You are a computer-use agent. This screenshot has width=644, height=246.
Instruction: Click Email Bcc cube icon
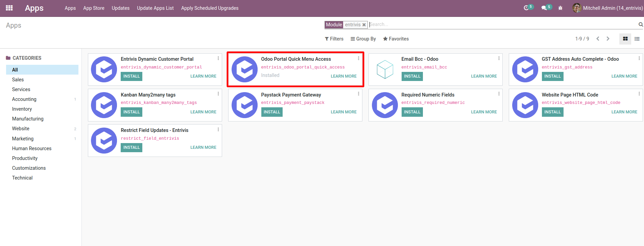click(x=385, y=69)
